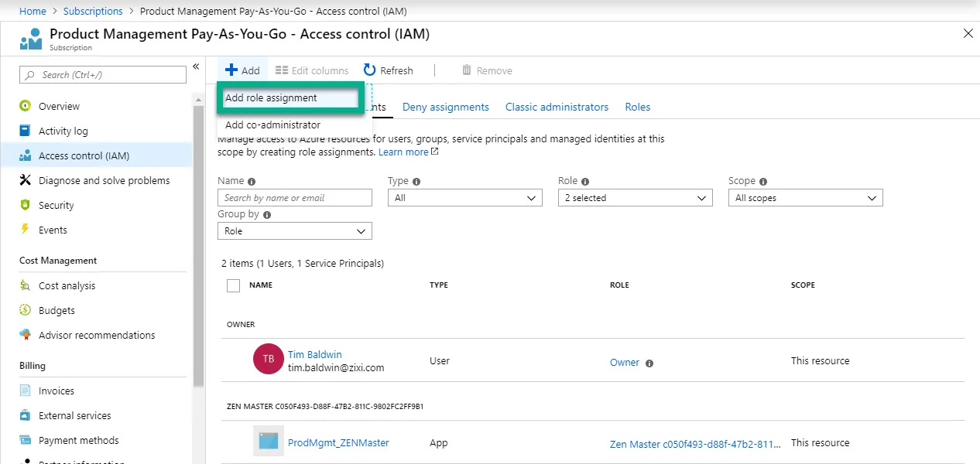Click the Security shield icon

pyautogui.click(x=26, y=205)
